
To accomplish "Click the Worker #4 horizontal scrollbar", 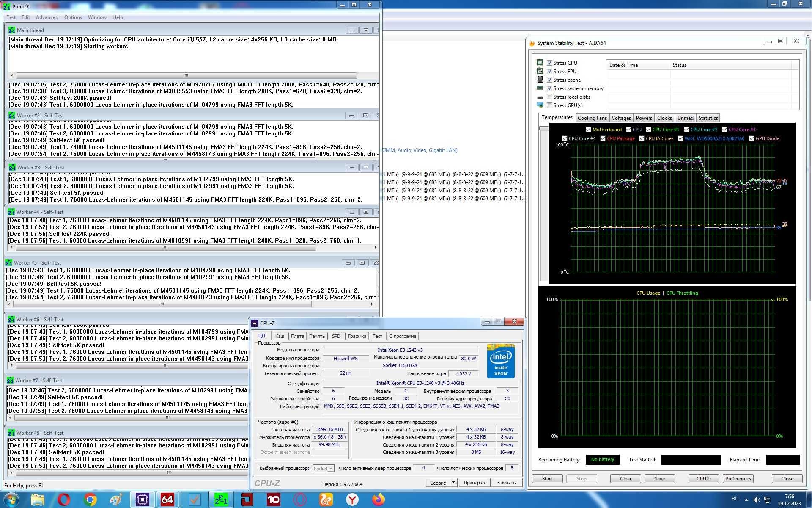I will tap(165, 248).
